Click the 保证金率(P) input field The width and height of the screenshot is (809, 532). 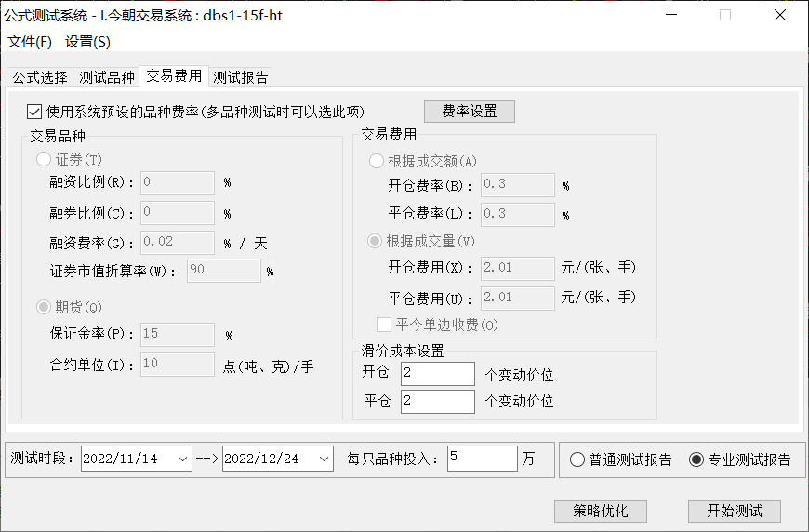(x=178, y=335)
